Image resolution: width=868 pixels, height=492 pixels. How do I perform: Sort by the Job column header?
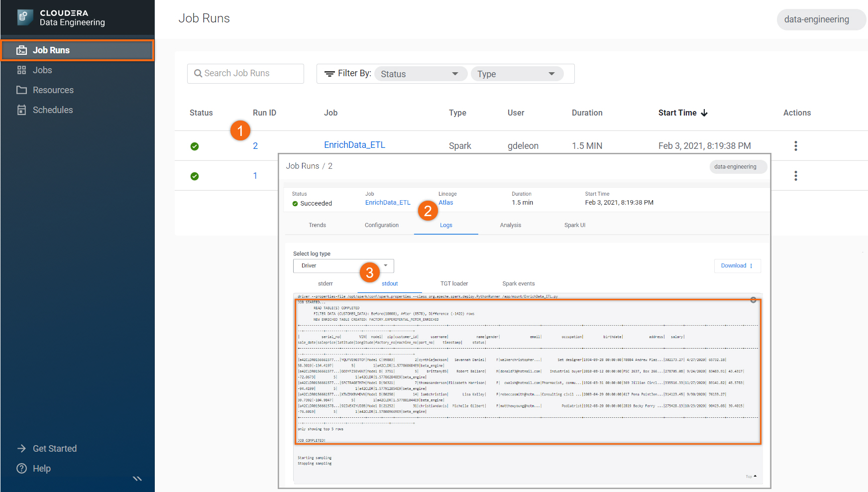click(x=330, y=113)
